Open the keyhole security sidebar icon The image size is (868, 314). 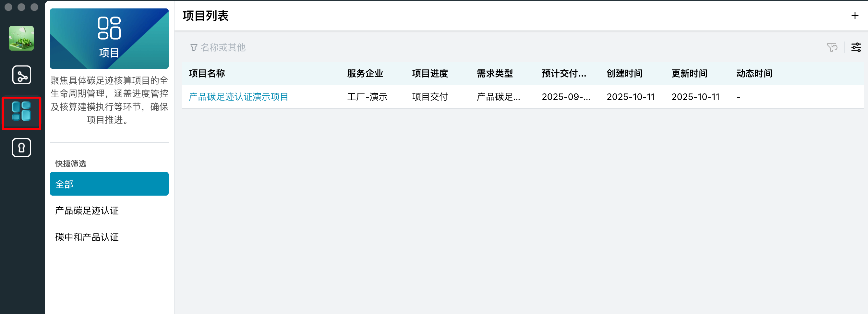21,148
